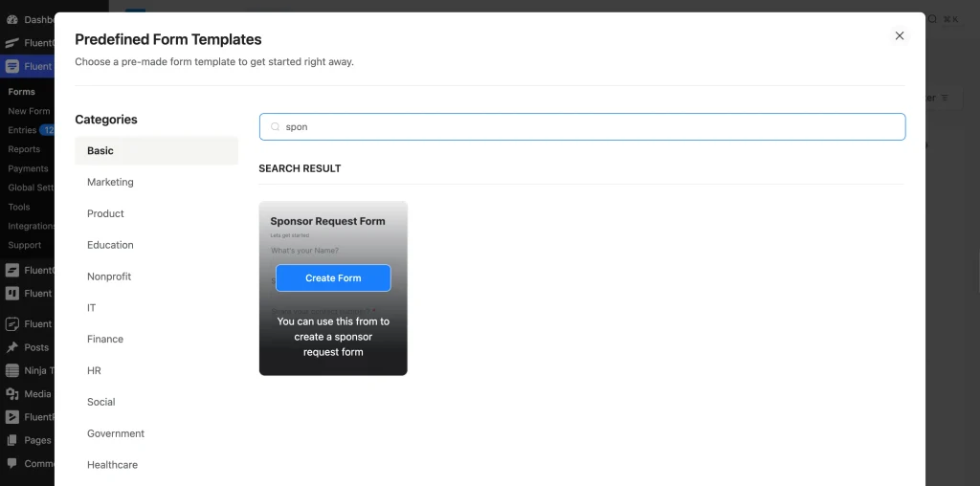
Task: Open Forms submenu item in sidebar
Action: (x=21, y=92)
